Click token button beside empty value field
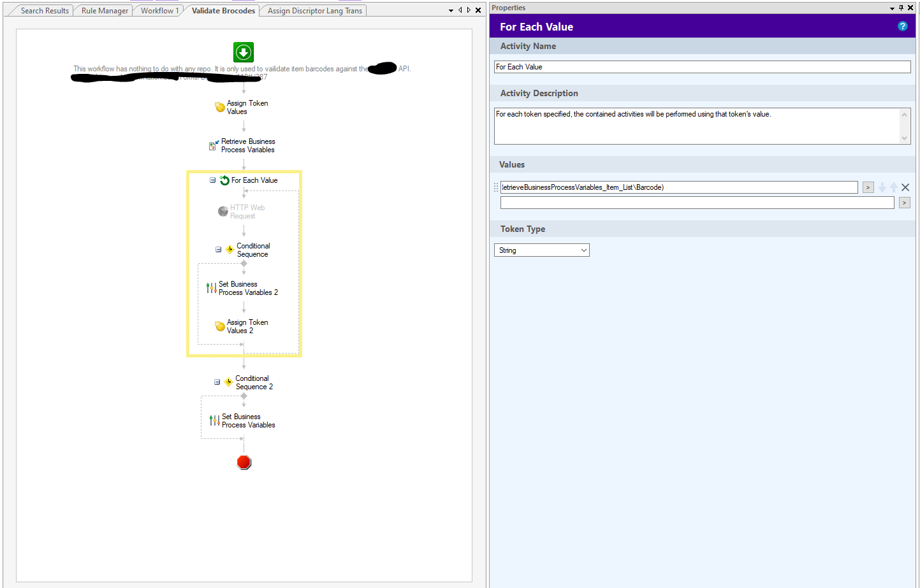 click(x=904, y=203)
